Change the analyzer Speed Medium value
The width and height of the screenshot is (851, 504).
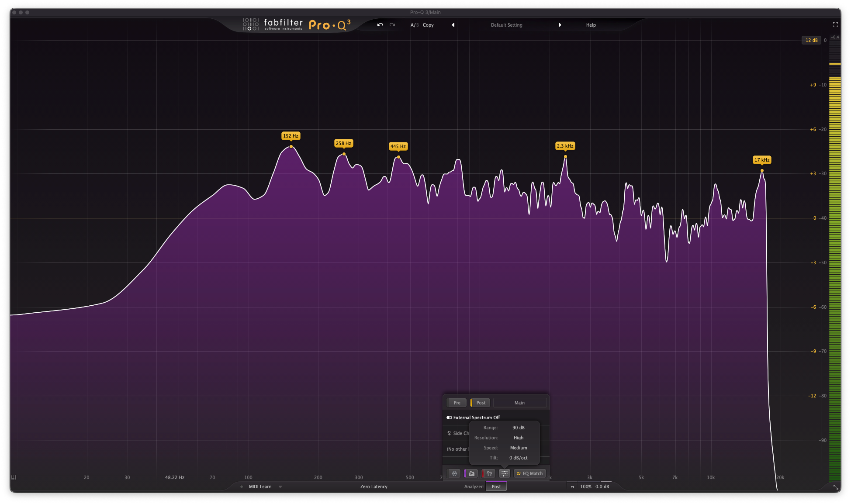(x=519, y=448)
